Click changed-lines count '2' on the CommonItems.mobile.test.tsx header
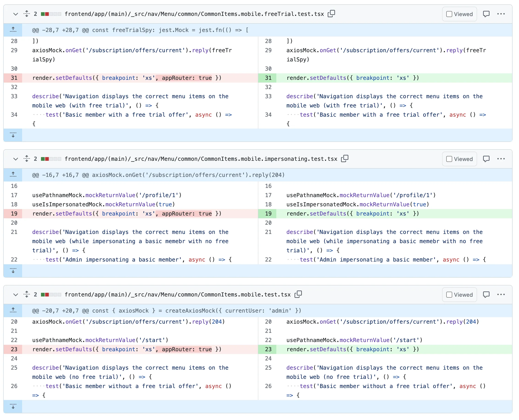This screenshot has width=519, height=420. pos(36,295)
